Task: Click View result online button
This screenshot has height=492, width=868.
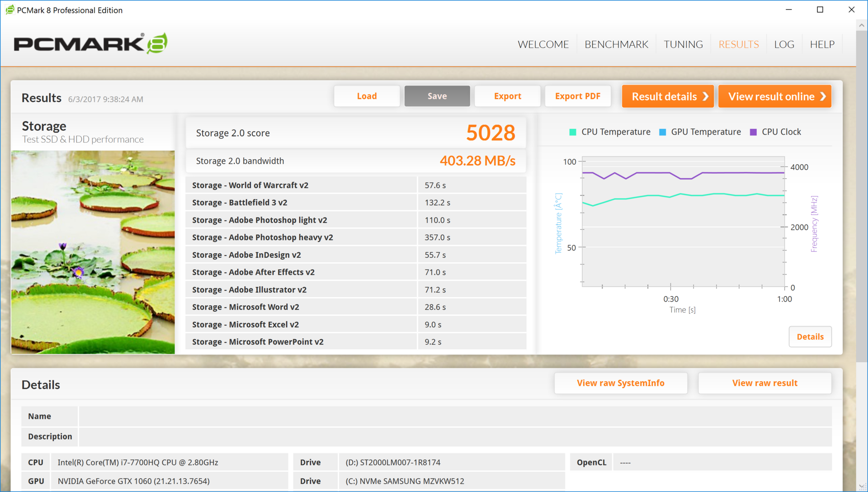Action: click(x=775, y=96)
